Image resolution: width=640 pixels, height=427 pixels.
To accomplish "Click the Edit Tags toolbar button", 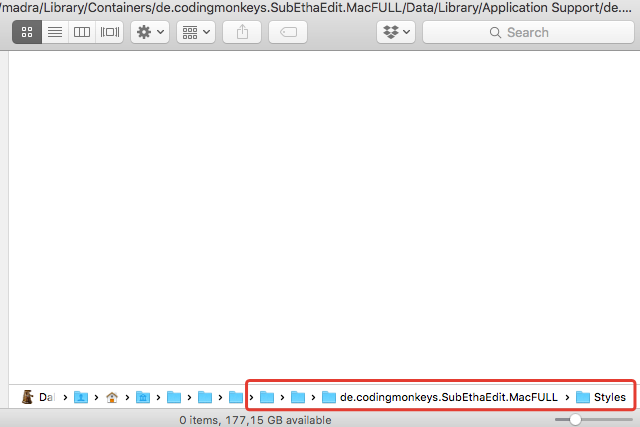I will point(288,32).
